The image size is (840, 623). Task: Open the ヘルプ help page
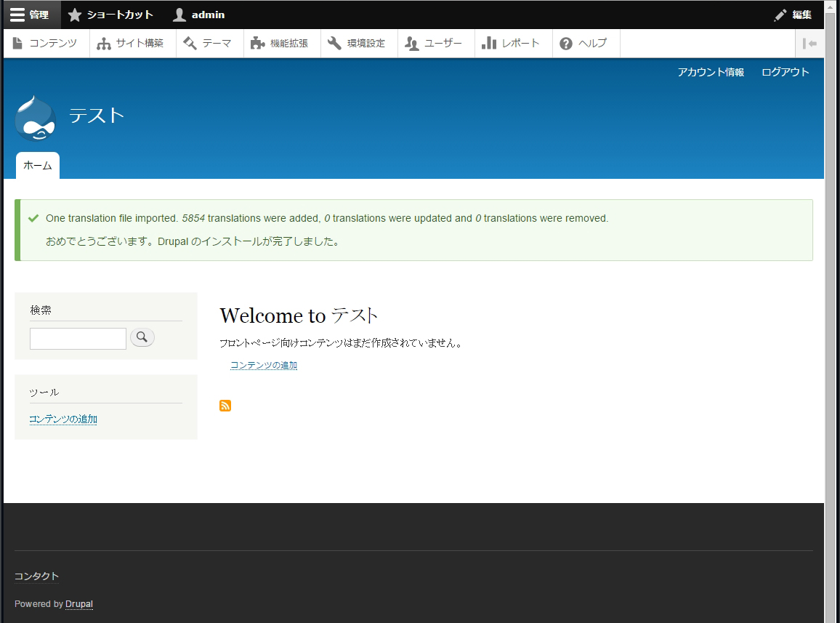(584, 44)
